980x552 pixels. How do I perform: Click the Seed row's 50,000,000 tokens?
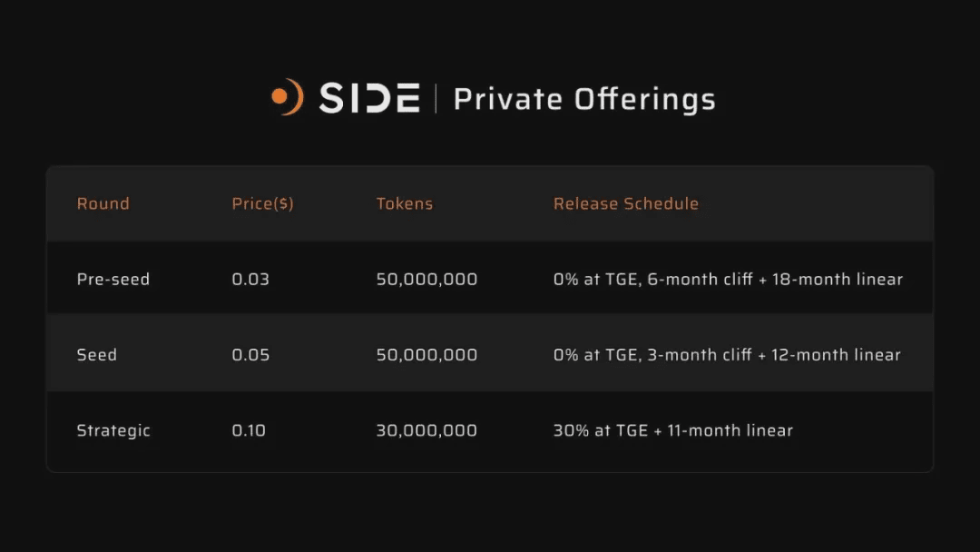[x=426, y=354]
